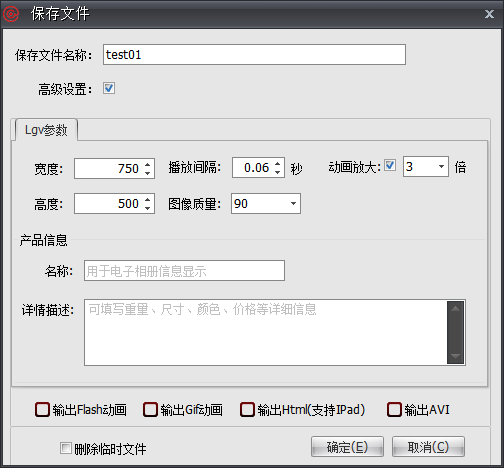Screen dimensions: 504x468
Task: Click the 取消(C) button
Action: (x=428, y=447)
